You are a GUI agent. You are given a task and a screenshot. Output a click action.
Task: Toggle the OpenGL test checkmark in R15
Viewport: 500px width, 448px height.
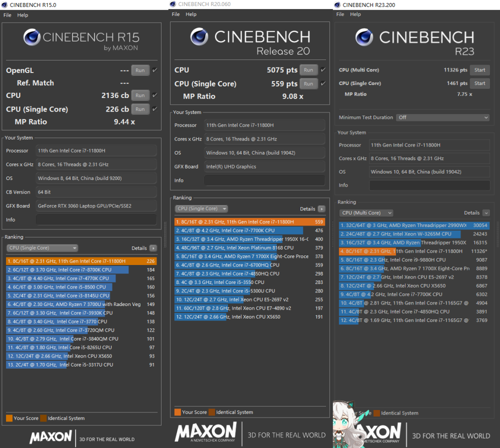(154, 70)
